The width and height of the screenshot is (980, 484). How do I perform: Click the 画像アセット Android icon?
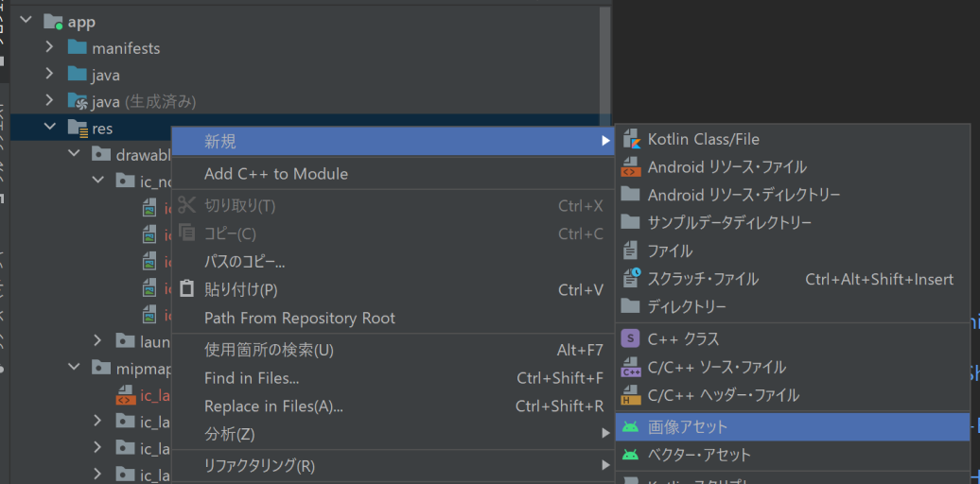click(x=630, y=427)
